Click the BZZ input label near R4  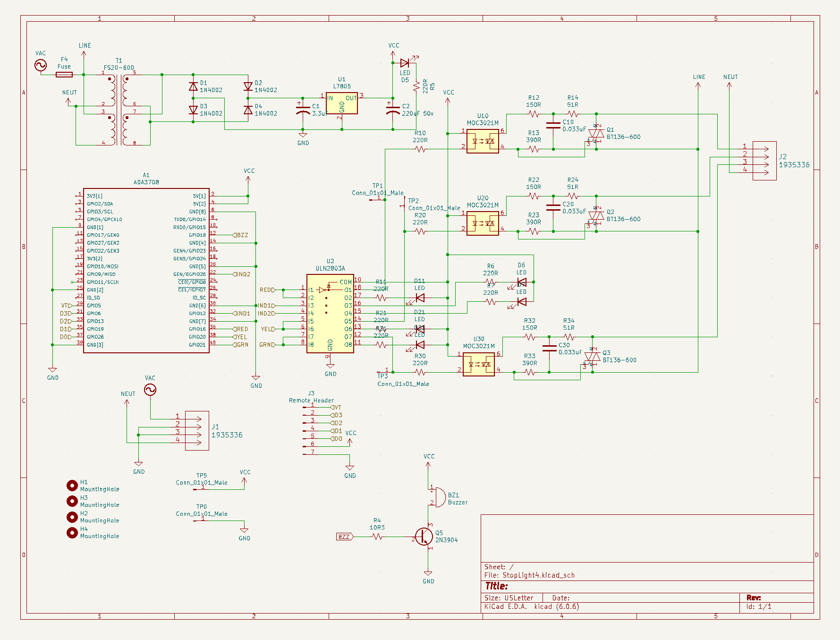(345, 537)
